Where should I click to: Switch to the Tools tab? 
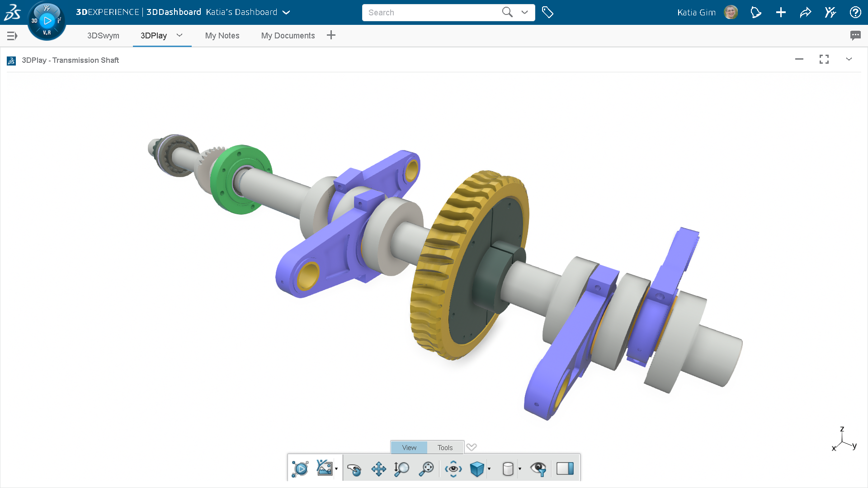(445, 447)
